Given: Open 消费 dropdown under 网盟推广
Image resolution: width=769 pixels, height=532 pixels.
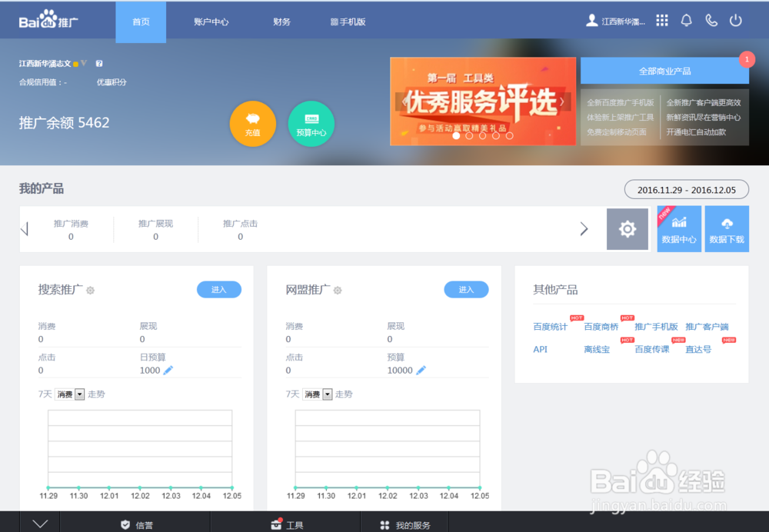Looking at the screenshot, I should (318, 394).
